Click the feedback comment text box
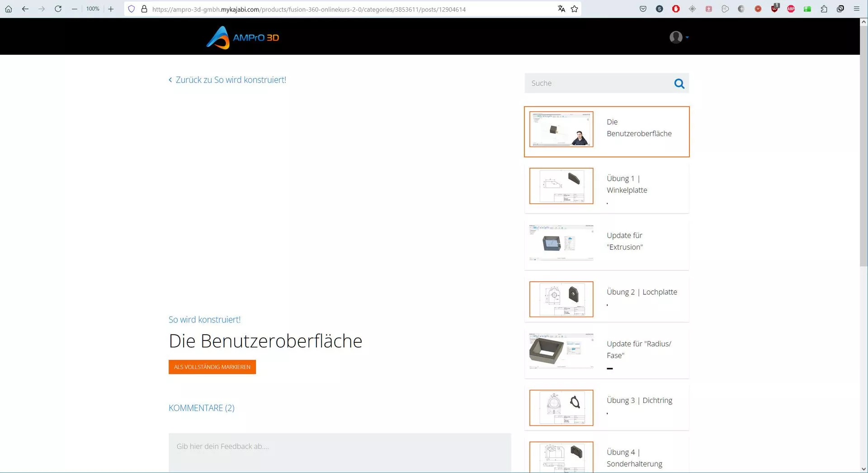The image size is (868, 473). (340, 453)
